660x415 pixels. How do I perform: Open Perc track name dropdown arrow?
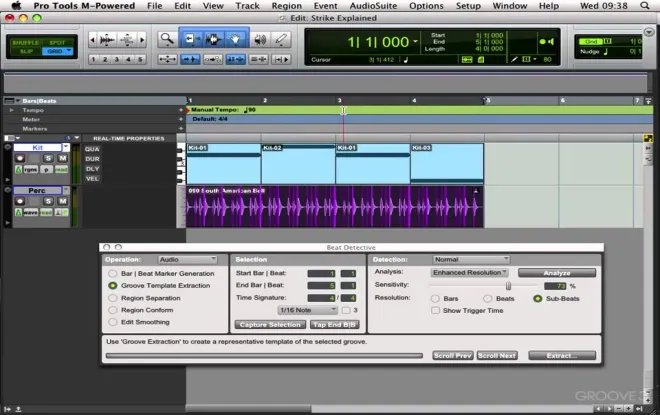point(66,190)
